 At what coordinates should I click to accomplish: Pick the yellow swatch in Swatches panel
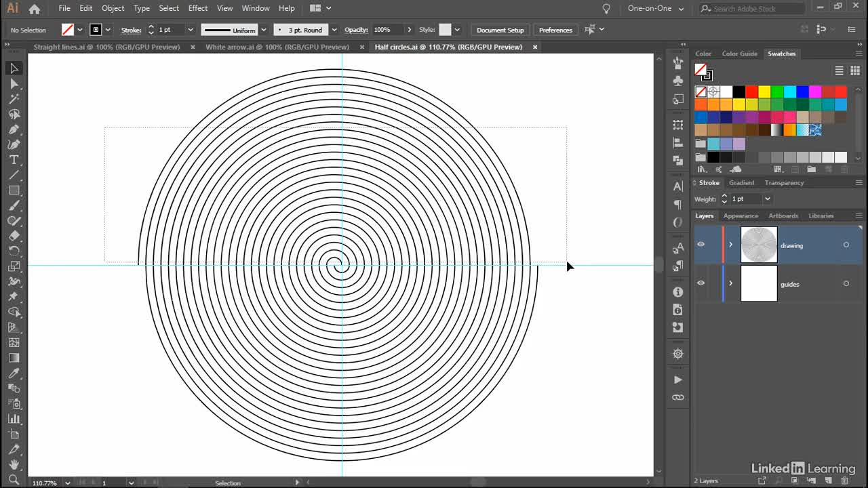pyautogui.click(x=764, y=91)
